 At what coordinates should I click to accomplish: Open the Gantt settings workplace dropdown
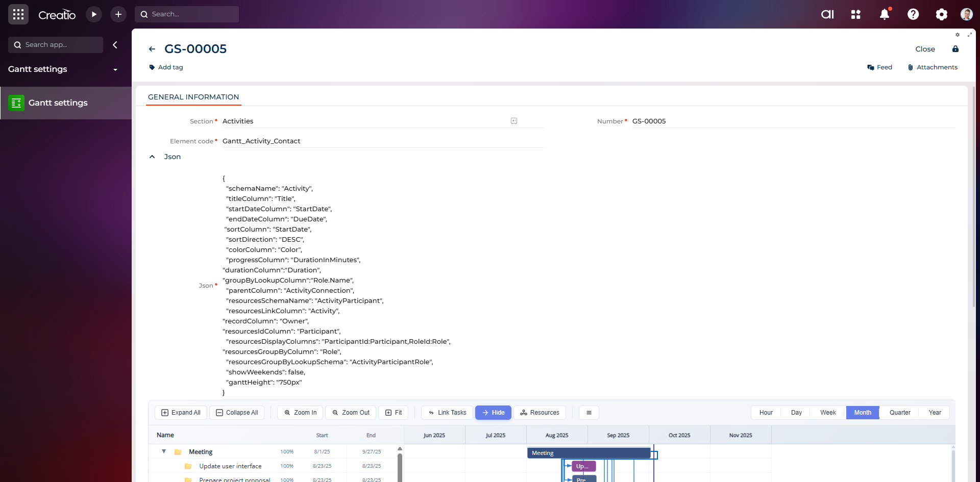[x=115, y=69]
